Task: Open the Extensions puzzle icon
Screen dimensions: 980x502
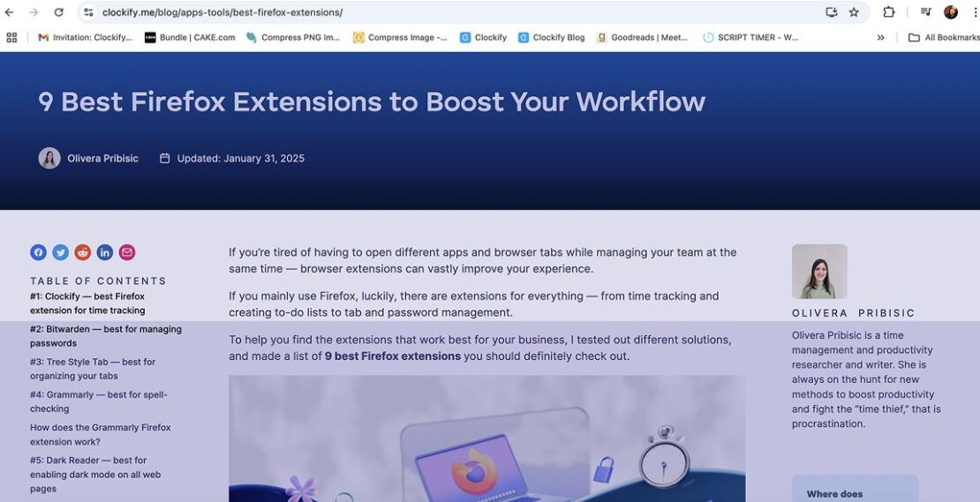Action: [x=889, y=11]
